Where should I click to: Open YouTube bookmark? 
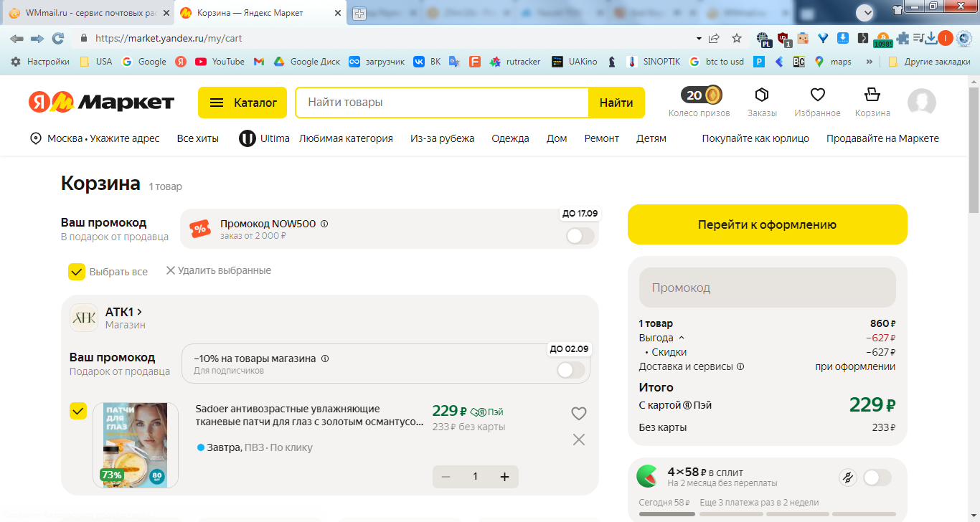click(x=220, y=62)
